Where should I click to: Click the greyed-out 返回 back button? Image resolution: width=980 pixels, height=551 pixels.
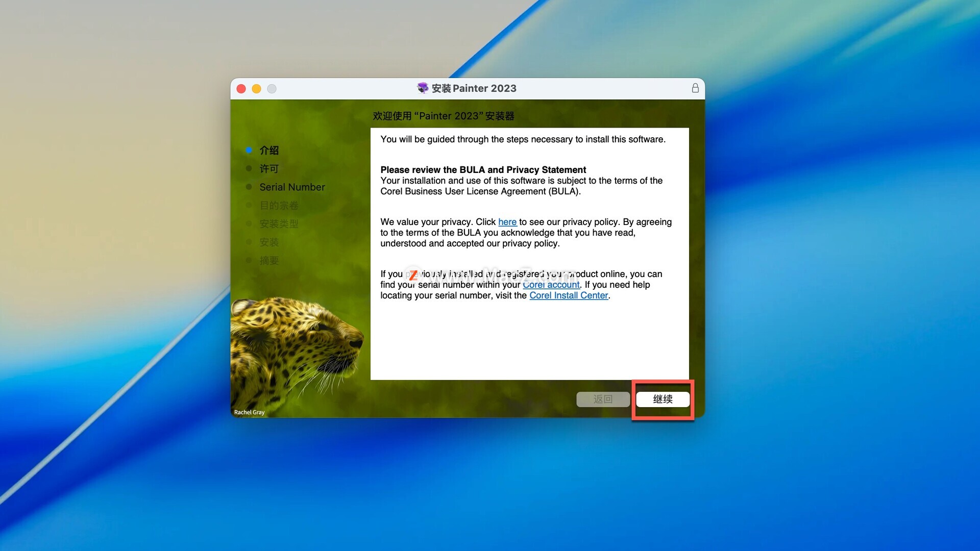[603, 399]
